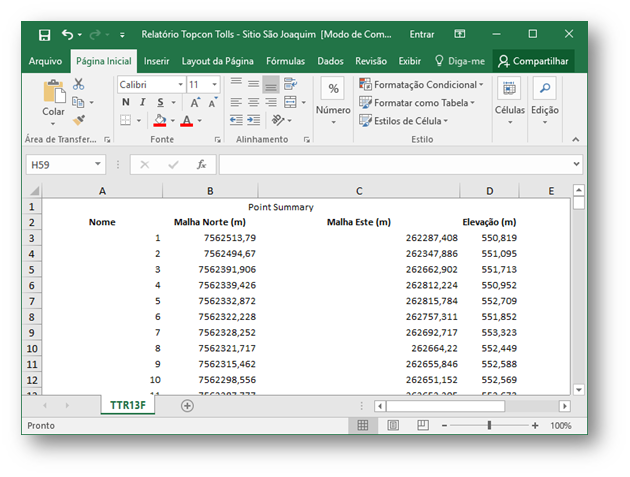
Task: Expand the Name Box dropdown showing H59
Action: point(98,164)
